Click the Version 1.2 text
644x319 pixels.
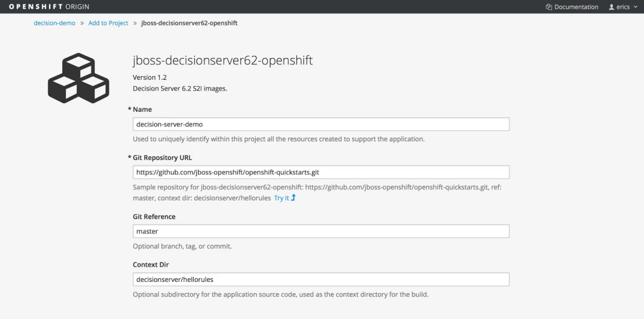click(150, 77)
